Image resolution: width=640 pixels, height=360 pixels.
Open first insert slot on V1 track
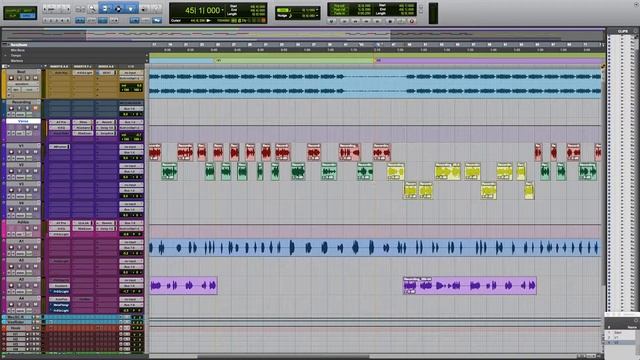(x=60, y=147)
